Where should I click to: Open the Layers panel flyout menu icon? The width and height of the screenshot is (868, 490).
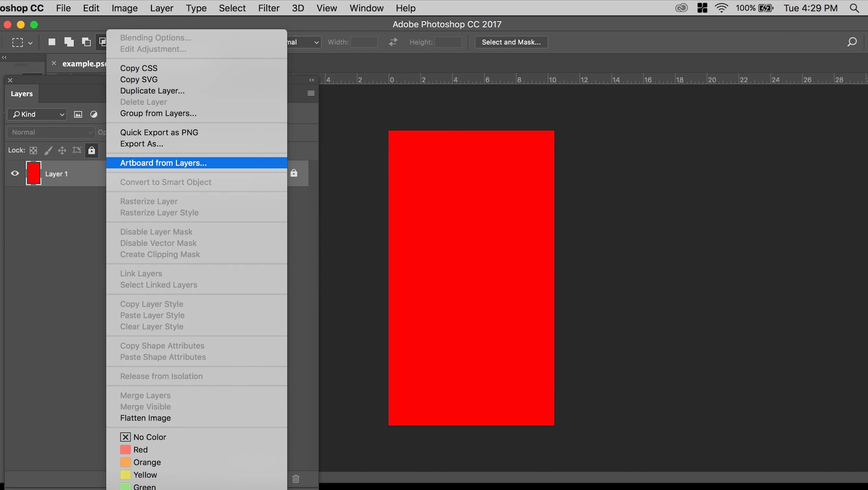pyautogui.click(x=311, y=94)
